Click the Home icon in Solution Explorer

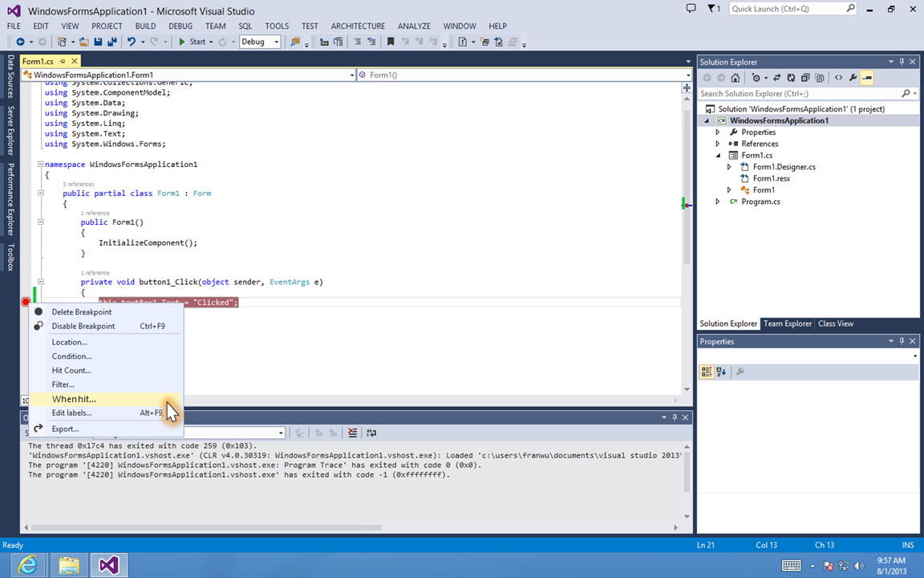[735, 78]
